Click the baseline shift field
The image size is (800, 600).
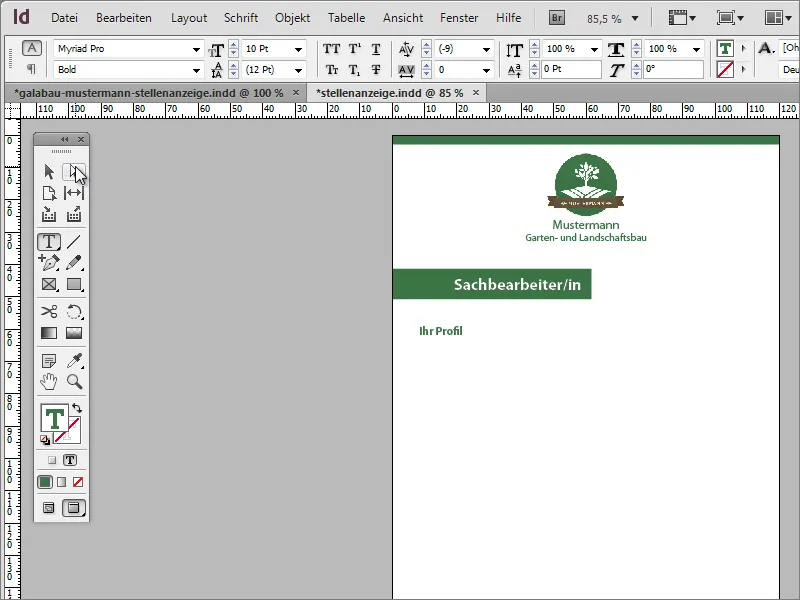571,69
